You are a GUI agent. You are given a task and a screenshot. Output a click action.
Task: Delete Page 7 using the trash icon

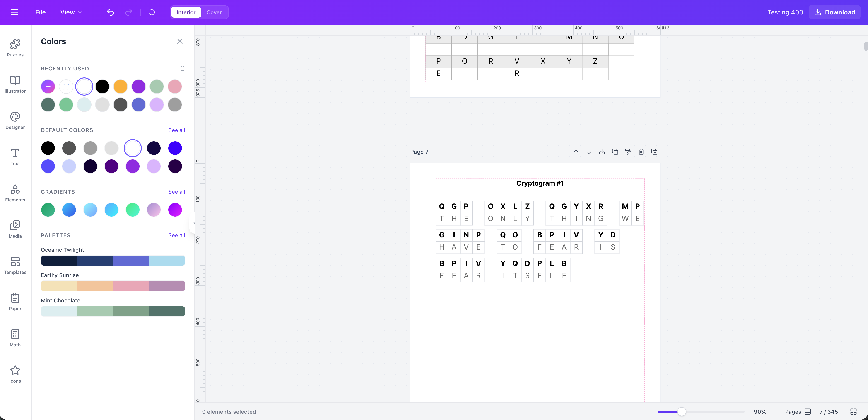(x=641, y=152)
